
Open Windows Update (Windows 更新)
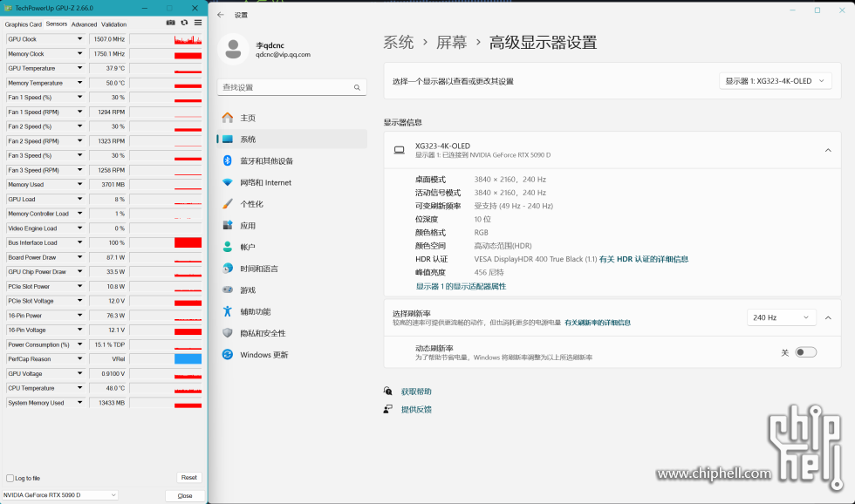pos(291,355)
